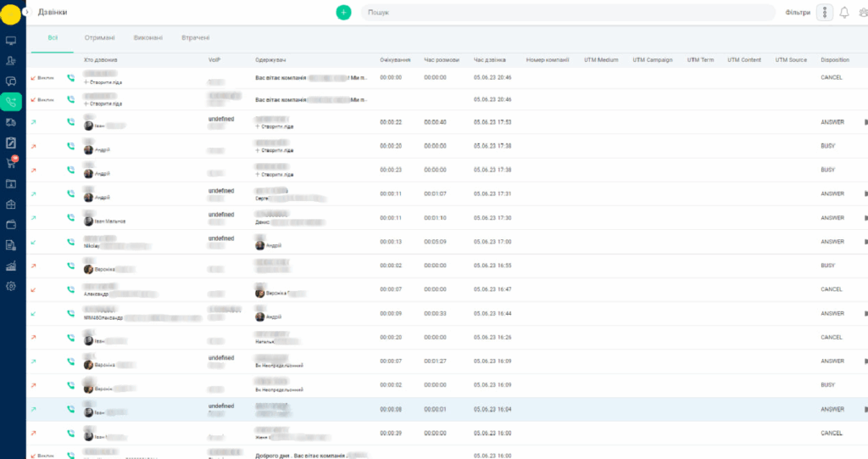868x459 pixels.
Task: Open the shopping cart sidebar icon
Action: [11, 164]
